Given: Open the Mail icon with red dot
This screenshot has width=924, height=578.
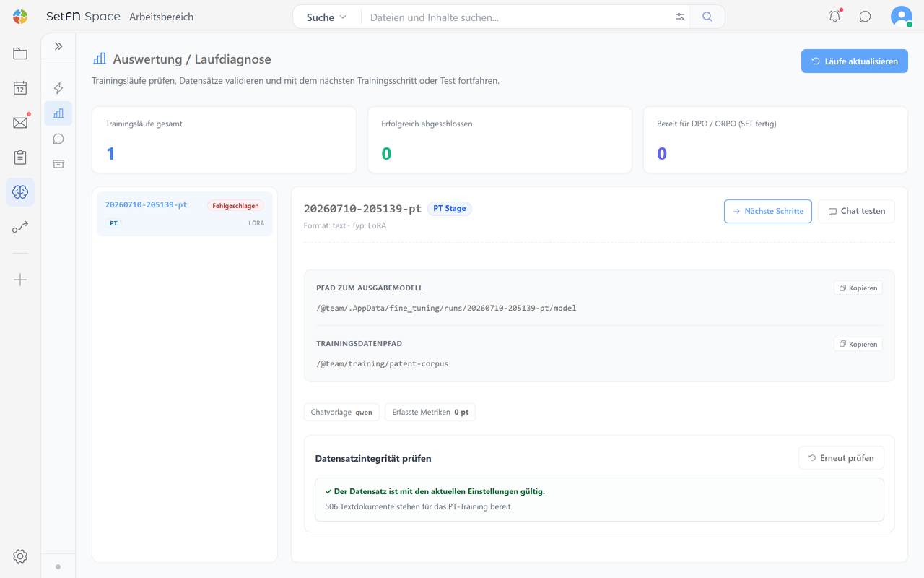Looking at the screenshot, I should tap(20, 123).
